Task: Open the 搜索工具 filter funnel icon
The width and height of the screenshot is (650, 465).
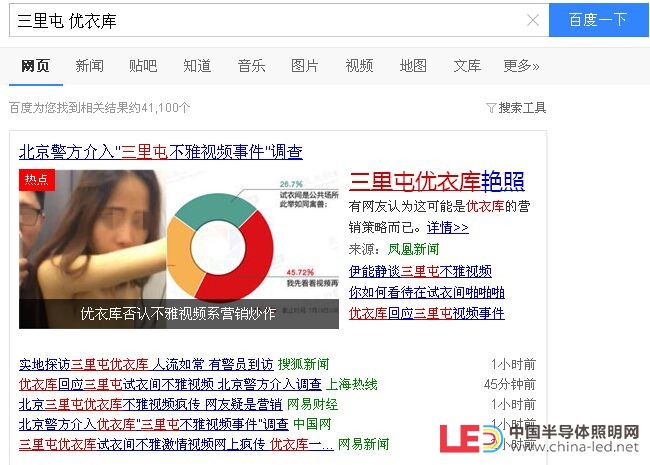Action: click(x=491, y=108)
